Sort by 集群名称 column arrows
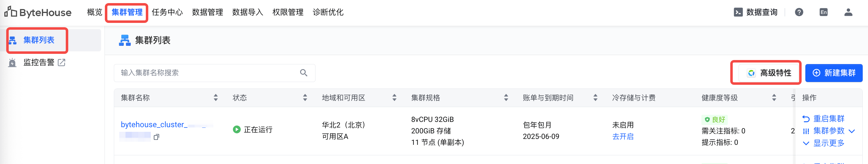 (216, 98)
